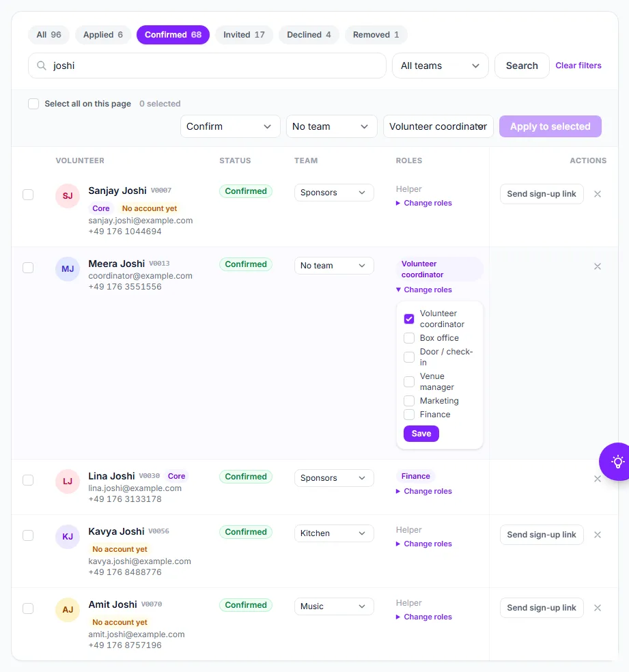
Task: Remove Kavya Joshi with the X icon
Action: [598, 535]
